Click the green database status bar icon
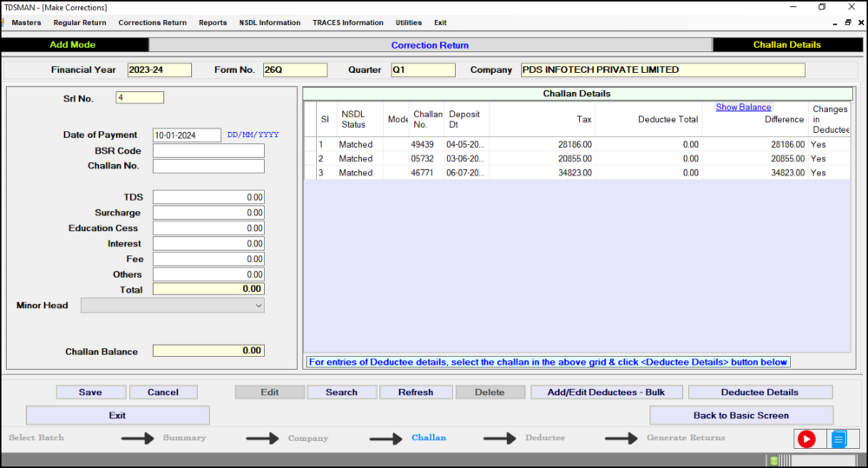The width and height of the screenshot is (868, 468). [774, 461]
